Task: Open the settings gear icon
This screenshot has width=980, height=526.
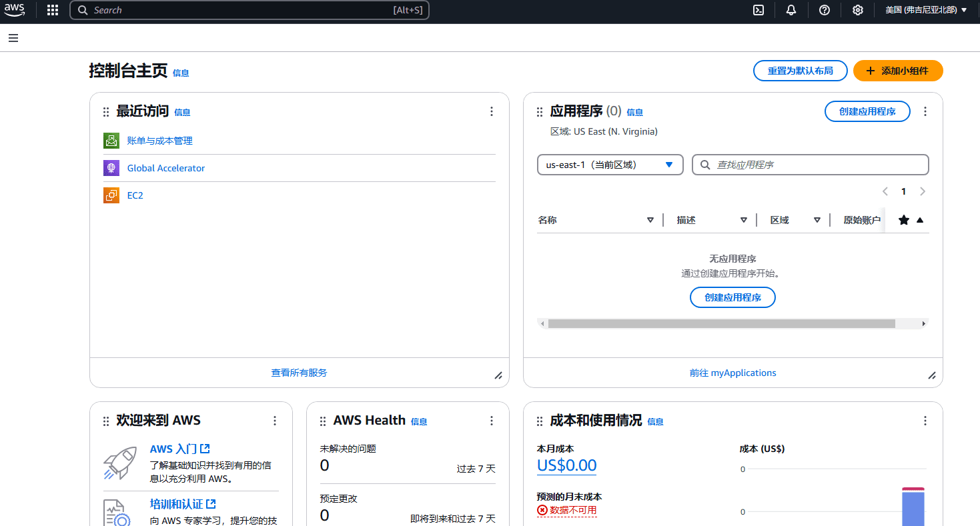Action: [x=857, y=10]
